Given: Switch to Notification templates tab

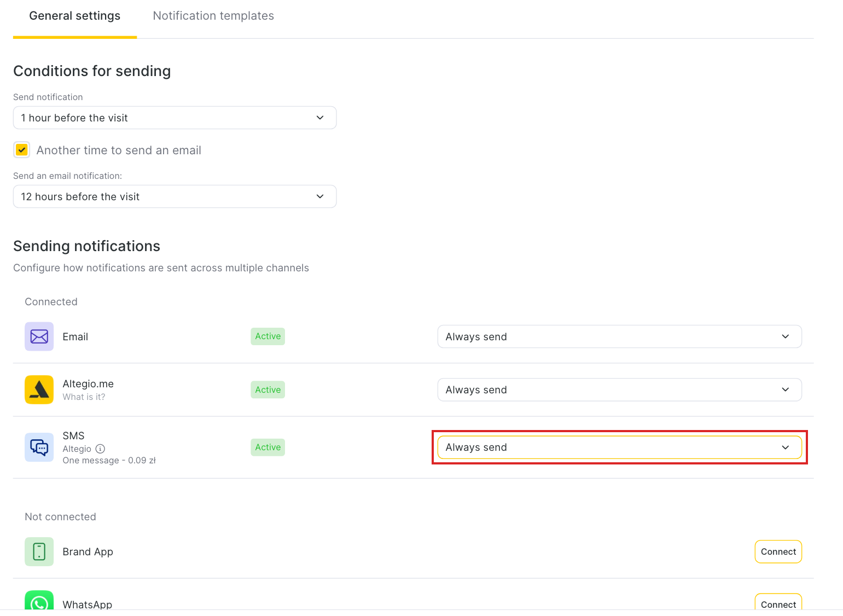Looking at the screenshot, I should click(213, 16).
